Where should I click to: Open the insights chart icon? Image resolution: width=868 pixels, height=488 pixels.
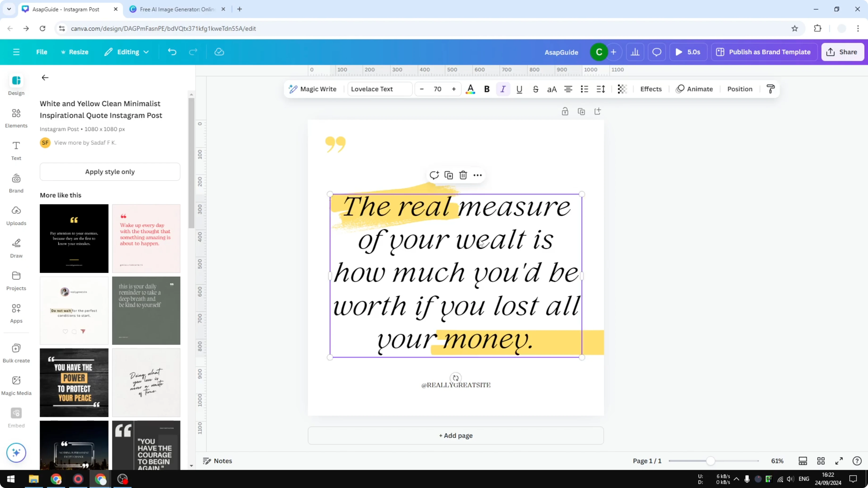point(635,52)
